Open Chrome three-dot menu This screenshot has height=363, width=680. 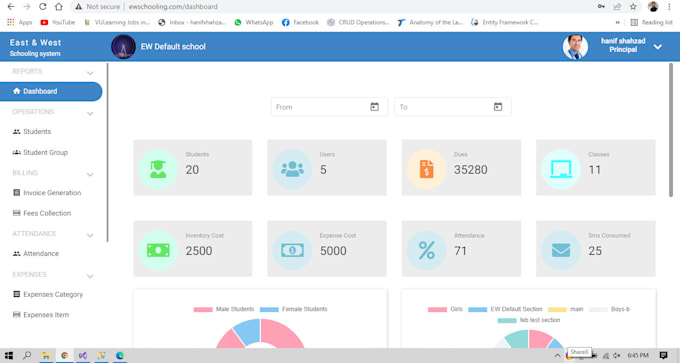click(670, 7)
